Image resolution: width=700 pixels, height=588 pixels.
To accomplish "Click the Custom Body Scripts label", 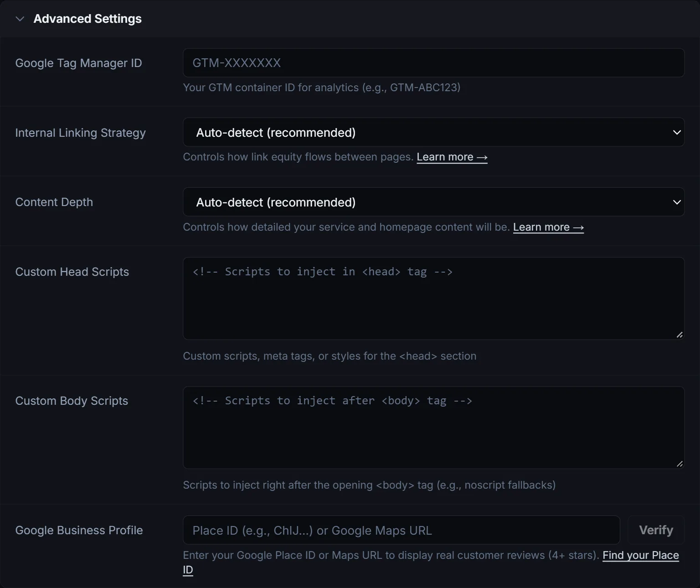I will click(x=72, y=401).
